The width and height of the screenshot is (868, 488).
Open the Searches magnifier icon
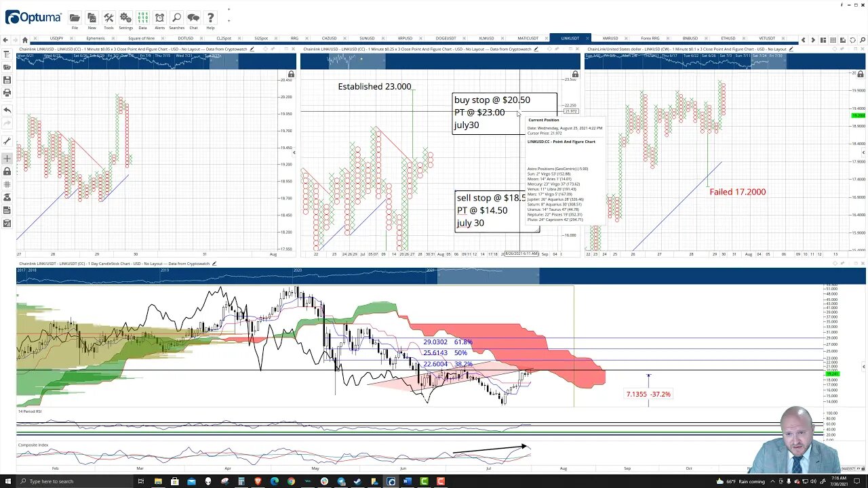[x=176, y=18]
